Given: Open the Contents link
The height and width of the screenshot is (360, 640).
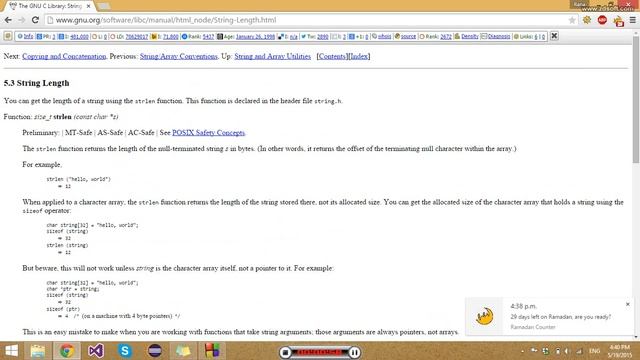Looking at the screenshot, I should (x=332, y=56).
